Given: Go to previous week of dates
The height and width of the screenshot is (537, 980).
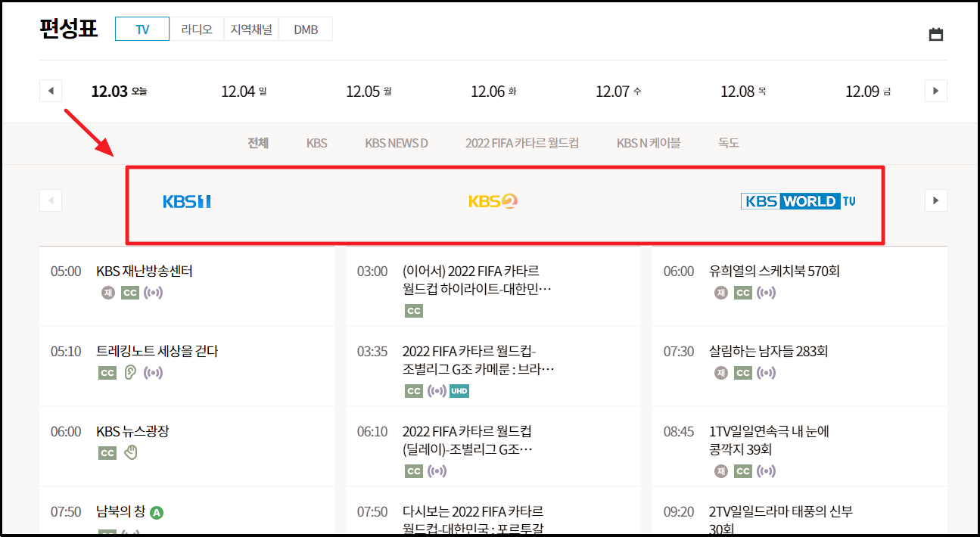Looking at the screenshot, I should pos(51,91).
